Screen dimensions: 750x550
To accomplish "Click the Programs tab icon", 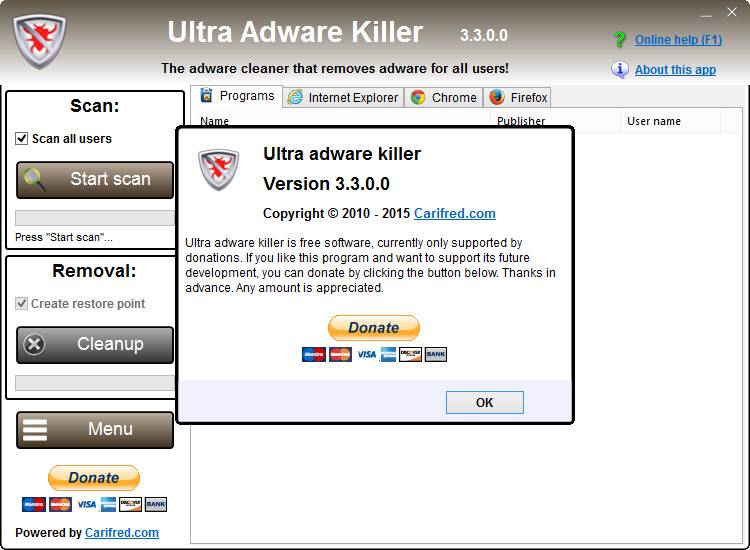I will pos(206,95).
